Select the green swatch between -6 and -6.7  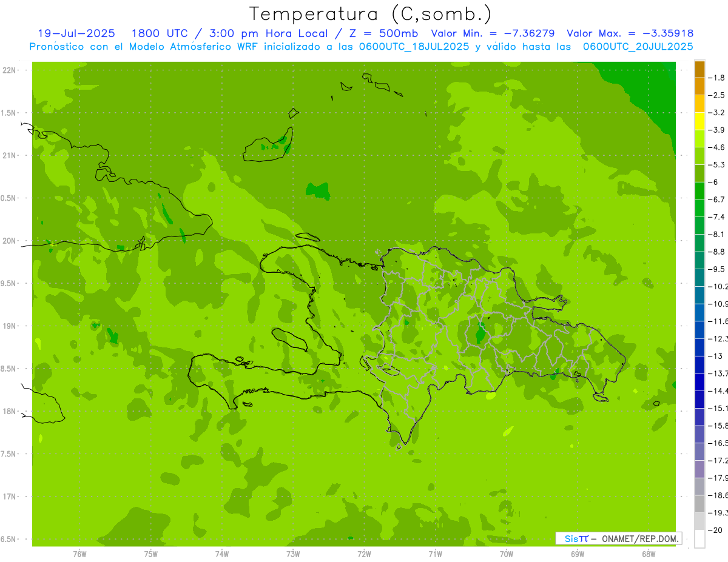[x=699, y=190]
